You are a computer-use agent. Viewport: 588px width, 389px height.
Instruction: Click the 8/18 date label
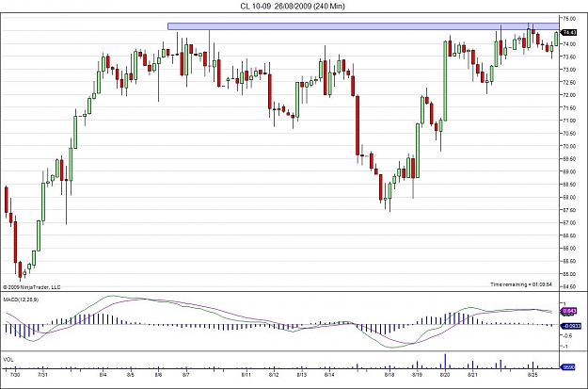[x=389, y=375]
